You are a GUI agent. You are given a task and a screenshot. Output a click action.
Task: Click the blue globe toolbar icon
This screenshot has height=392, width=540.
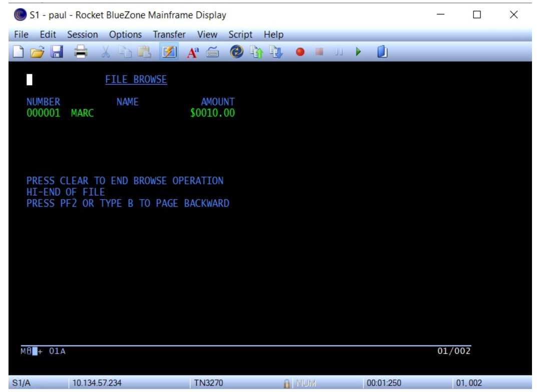click(x=236, y=52)
